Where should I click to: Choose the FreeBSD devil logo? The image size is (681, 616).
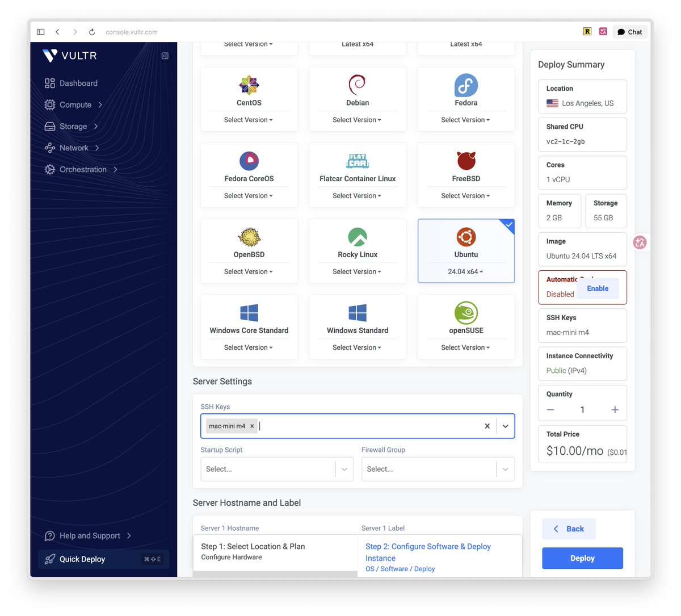(x=466, y=161)
